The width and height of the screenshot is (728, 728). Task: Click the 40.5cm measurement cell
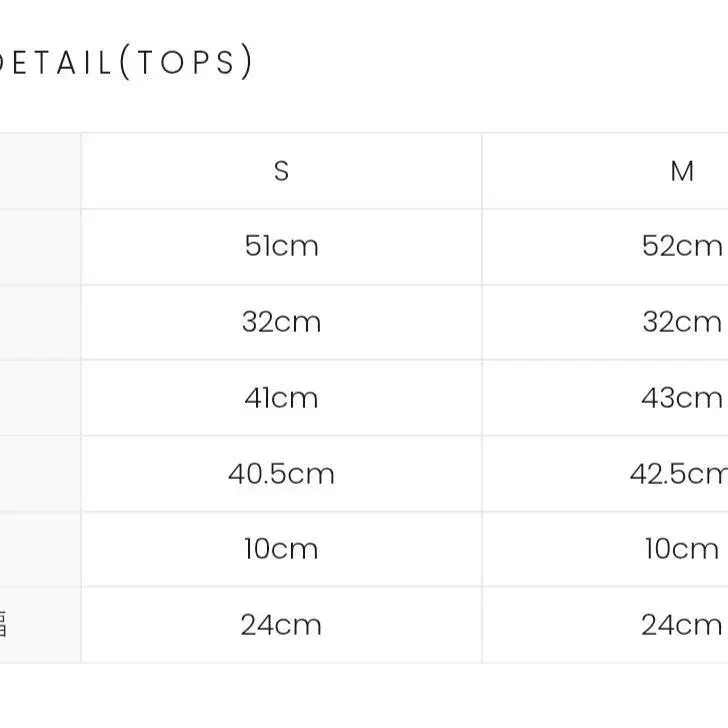point(281,473)
